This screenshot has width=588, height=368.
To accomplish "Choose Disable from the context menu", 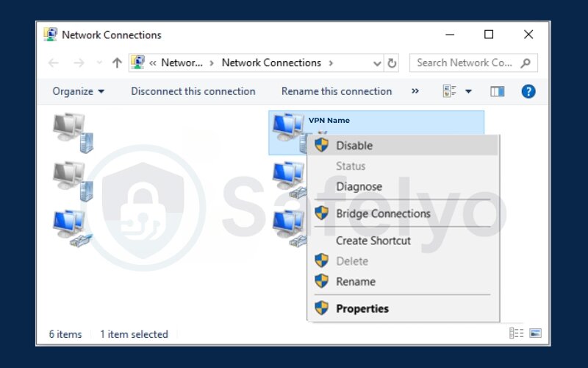I will coord(354,146).
